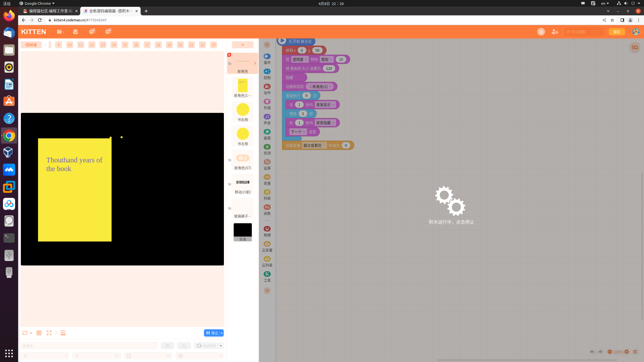
Task: Open the 外观 (Looks) block category
Action: 267,104
